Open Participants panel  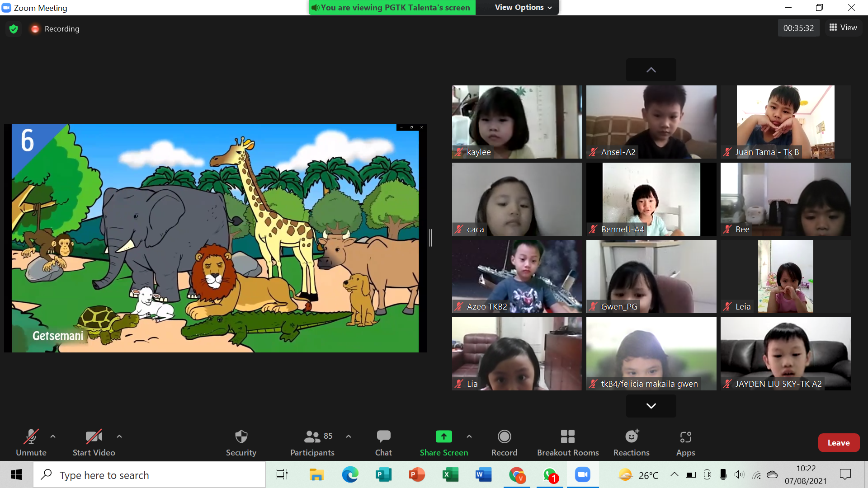pyautogui.click(x=312, y=442)
